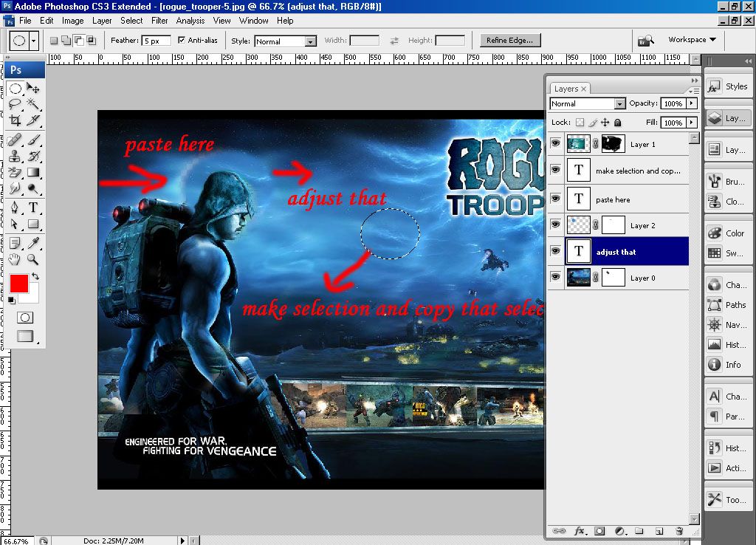Change screen mode button in toolbox

point(25,336)
